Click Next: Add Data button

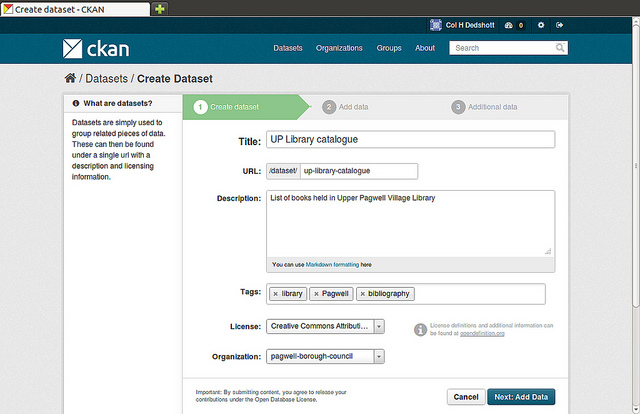click(x=521, y=397)
